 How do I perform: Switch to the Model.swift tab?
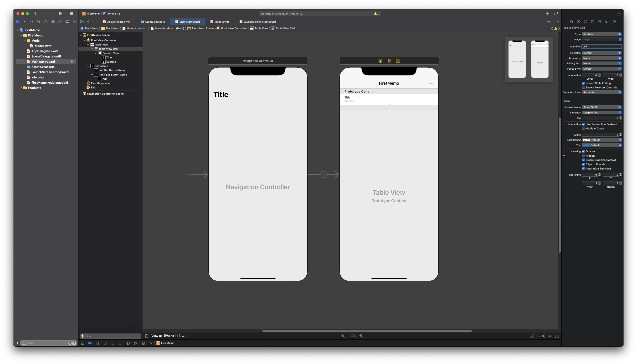click(221, 22)
